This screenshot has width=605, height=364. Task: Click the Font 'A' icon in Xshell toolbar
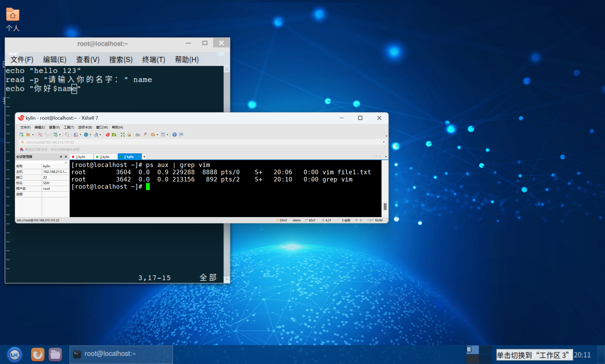tap(96, 135)
